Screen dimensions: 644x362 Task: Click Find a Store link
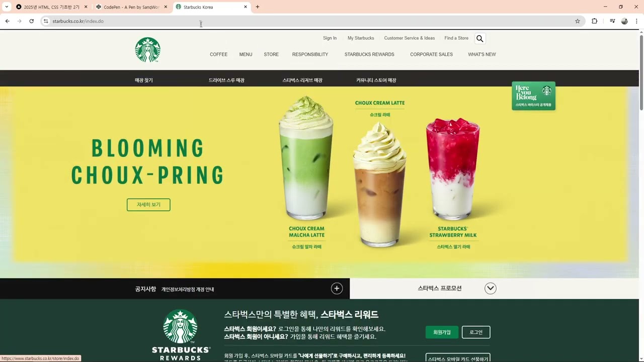pos(456,38)
